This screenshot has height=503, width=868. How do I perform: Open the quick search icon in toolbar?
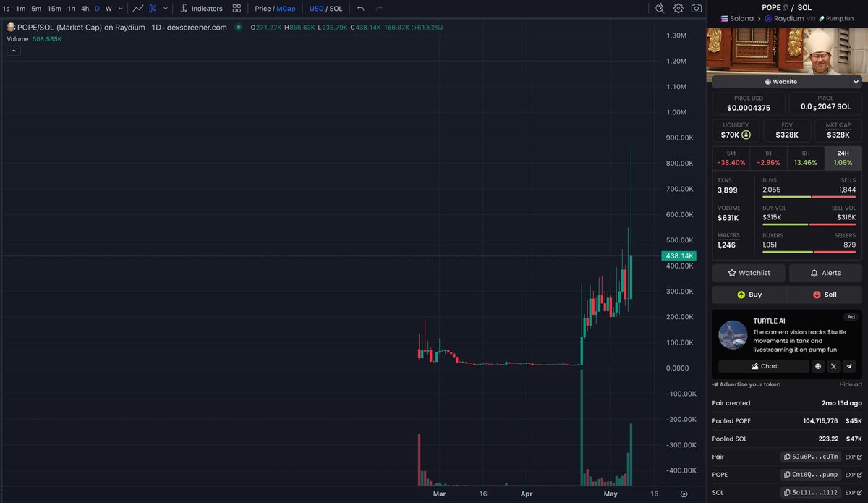[660, 9]
